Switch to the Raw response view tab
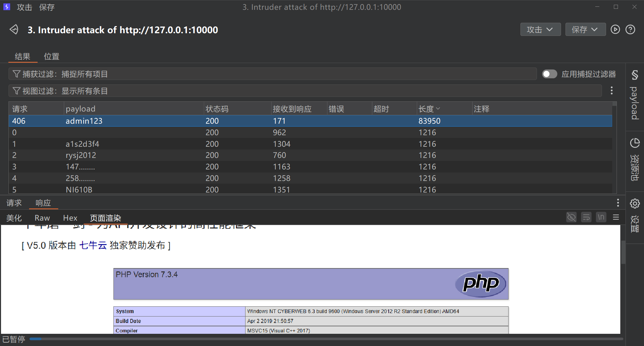 (x=42, y=218)
